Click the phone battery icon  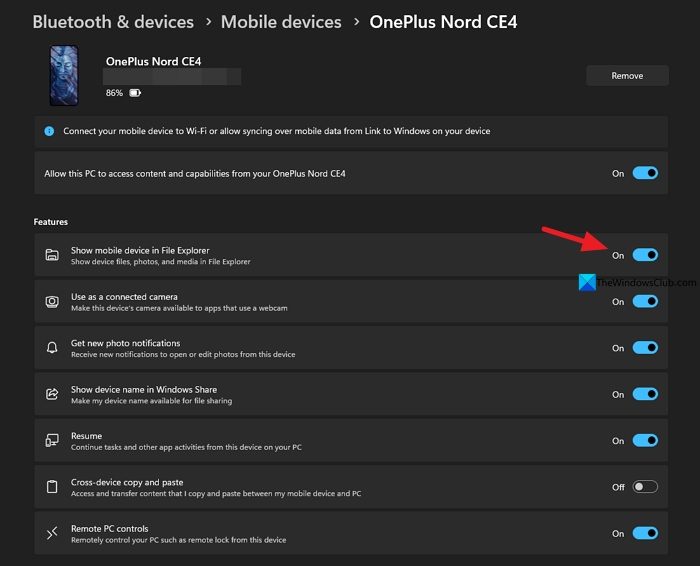coord(135,93)
